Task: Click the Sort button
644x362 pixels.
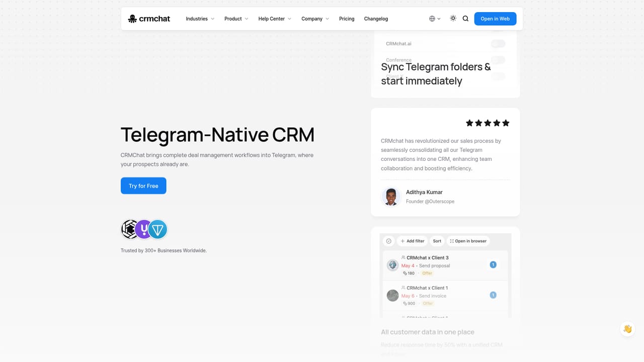Action: click(x=437, y=241)
